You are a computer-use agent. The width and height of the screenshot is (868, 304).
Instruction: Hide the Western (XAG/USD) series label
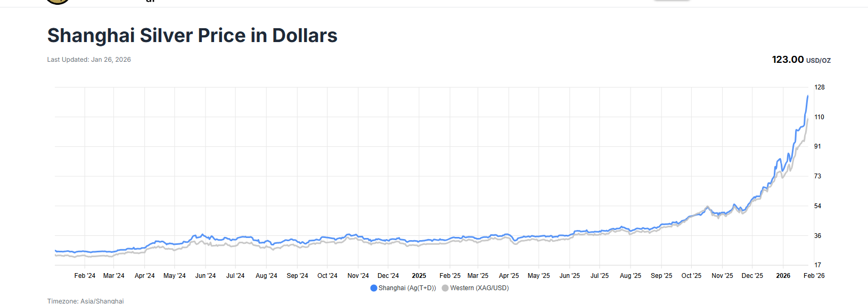(x=479, y=288)
